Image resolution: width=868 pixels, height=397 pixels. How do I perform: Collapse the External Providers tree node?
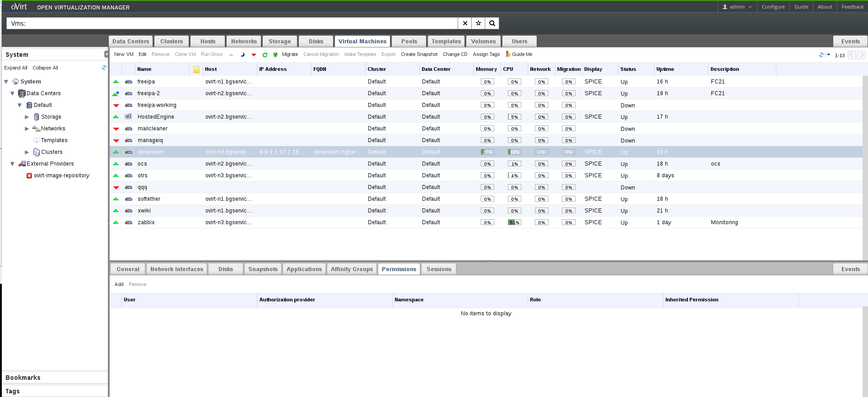[x=13, y=164]
